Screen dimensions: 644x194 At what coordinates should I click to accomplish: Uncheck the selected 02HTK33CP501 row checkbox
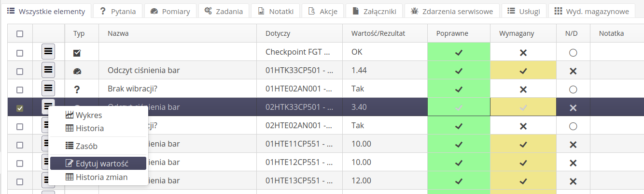point(20,108)
